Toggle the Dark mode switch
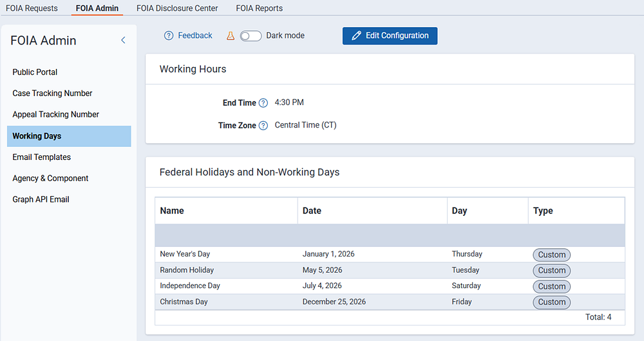The height and width of the screenshot is (341, 644). [x=251, y=36]
